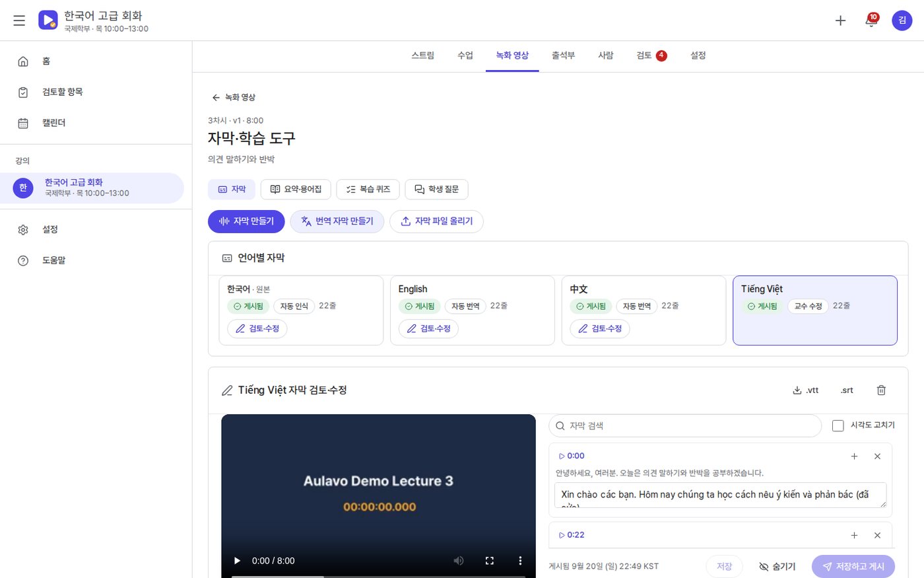The width and height of the screenshot is (924, 578).
Task: Open 도움말 in the sidebar
Action: click(92, 260)
